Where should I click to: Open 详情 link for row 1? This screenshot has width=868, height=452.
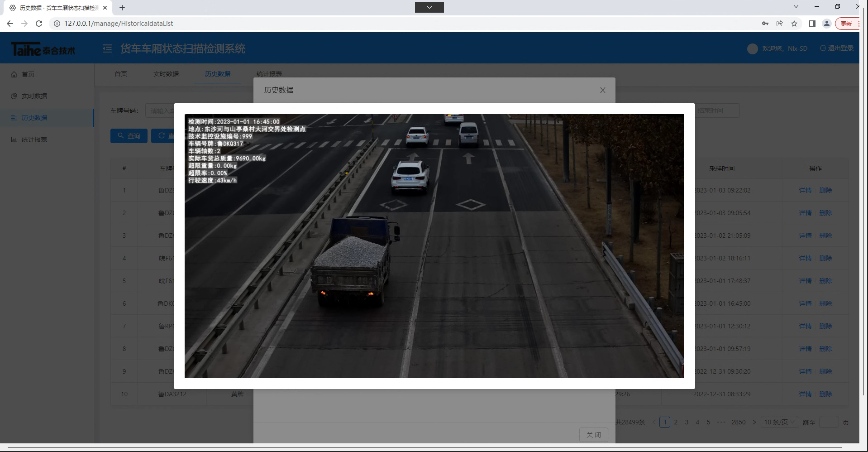point(805,190)
